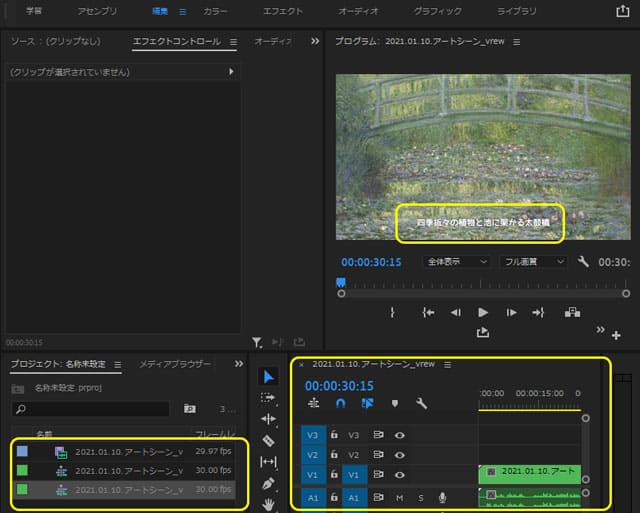Pick the Ripple Edit tool

(x=268, y=419)
